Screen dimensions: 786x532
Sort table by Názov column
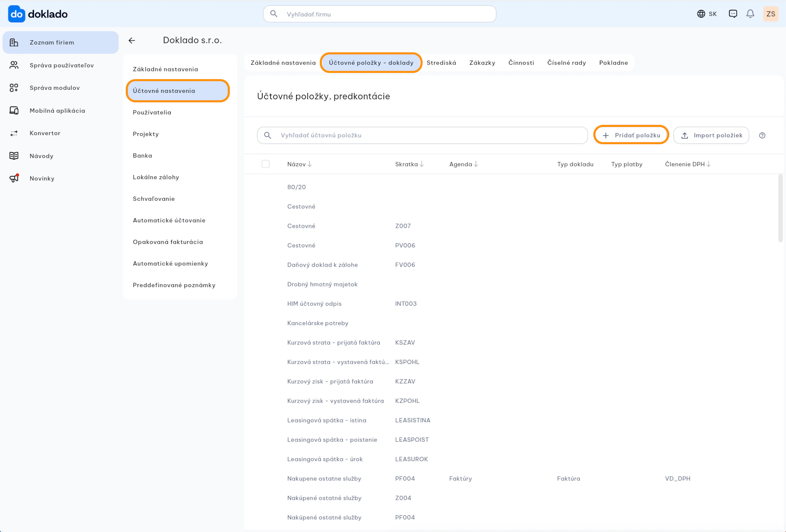click(x=299, y=164)
